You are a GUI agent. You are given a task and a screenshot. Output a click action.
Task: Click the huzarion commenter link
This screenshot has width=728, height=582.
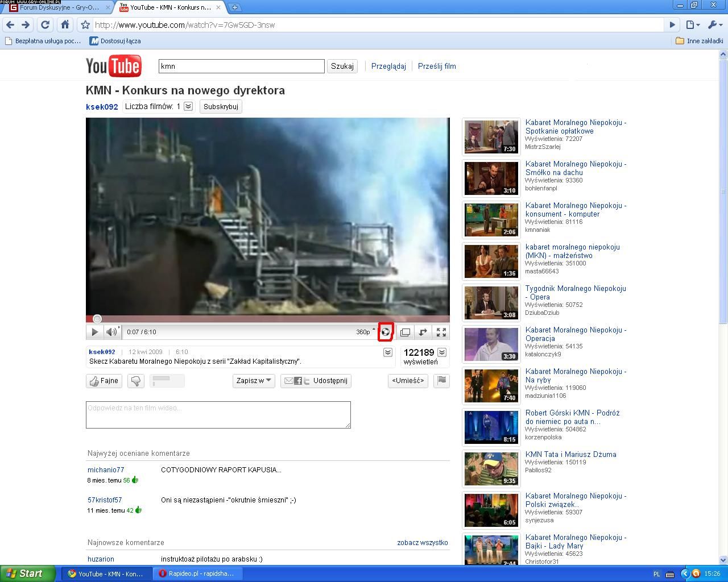pos(101,559)
